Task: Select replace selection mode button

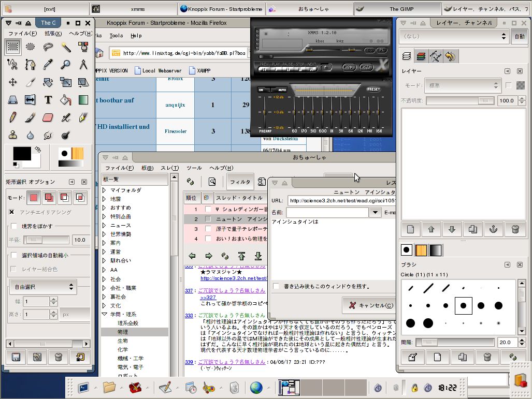Action: pos(33,198)
